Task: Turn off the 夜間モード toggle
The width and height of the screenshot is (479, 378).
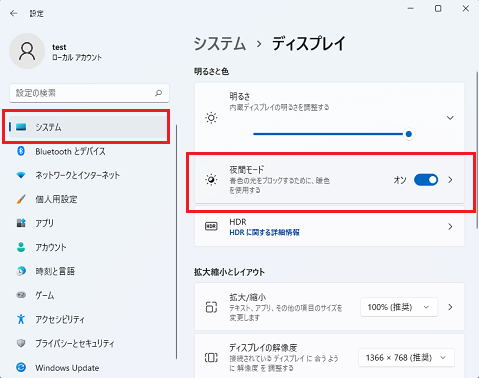Action: (426, 180)
